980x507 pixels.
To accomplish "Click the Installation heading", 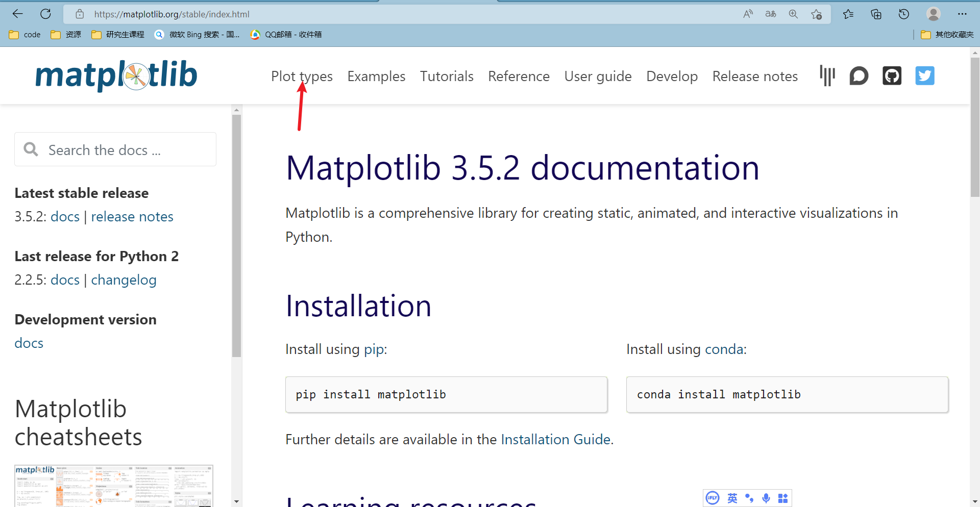I will (x=358, y=306).
